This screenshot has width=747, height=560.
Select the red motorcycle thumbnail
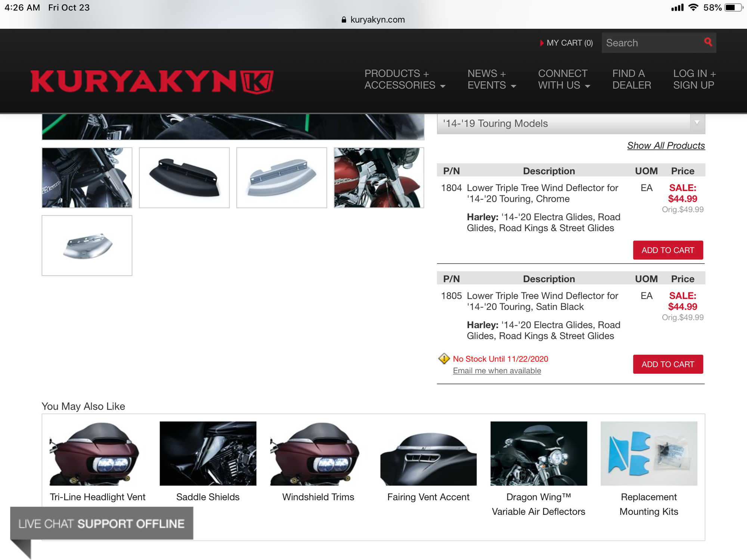[379, 178]
